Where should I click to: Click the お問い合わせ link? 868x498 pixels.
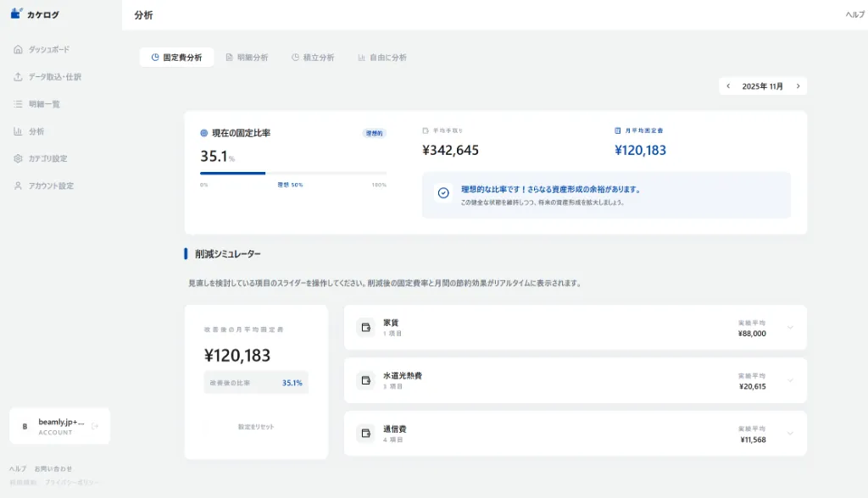(x=53, y=468)
